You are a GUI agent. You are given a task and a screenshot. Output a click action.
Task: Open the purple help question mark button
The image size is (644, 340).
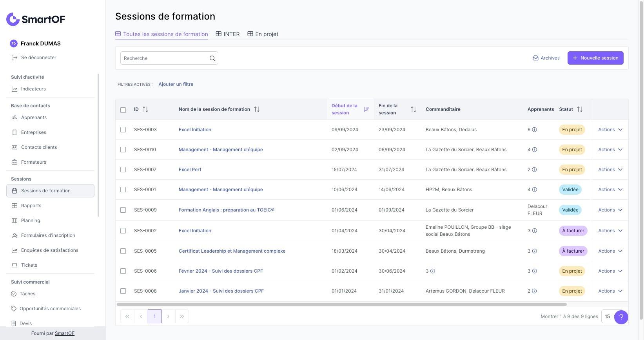[621, 317]
